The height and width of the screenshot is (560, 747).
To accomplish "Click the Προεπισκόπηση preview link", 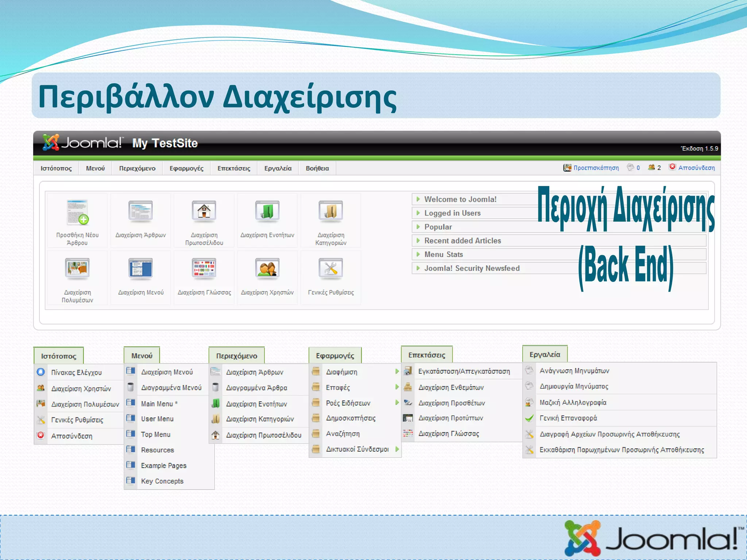I will tap(596, 168).
